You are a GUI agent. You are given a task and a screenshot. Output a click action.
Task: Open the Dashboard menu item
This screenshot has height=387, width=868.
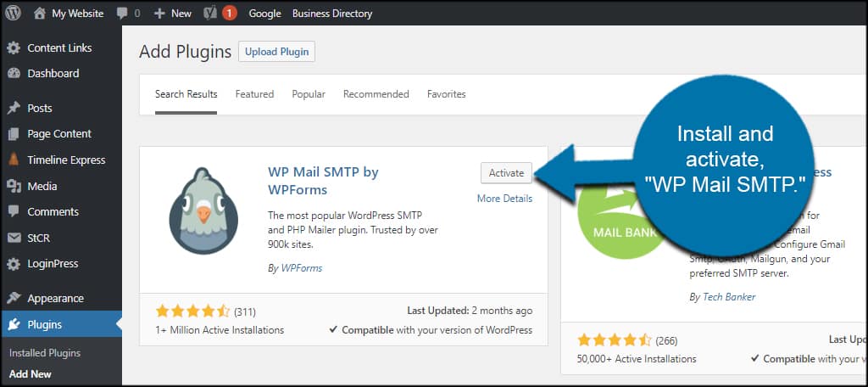[53, 74]
